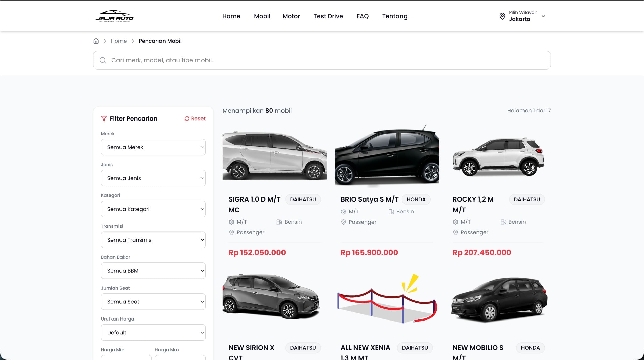Click the Pencarian Mobil breadcrumb text
The height and width of the screenshot is (360, 644).
click(160, 41)
